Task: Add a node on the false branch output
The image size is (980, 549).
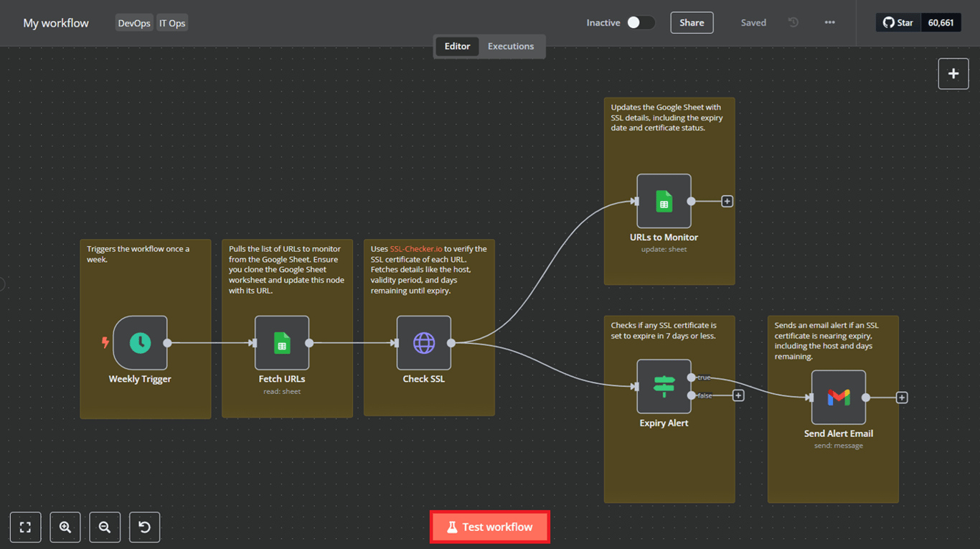Action: point(738,395)
